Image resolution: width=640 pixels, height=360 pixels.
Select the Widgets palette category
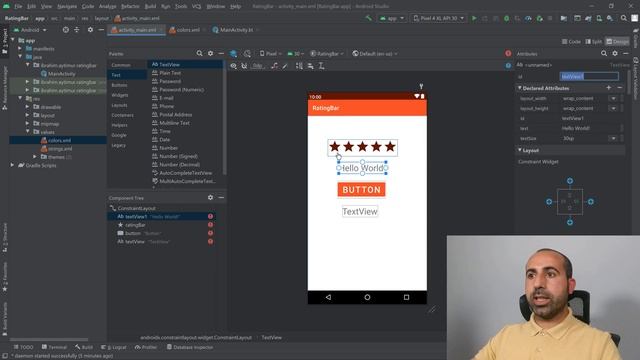pyautogui.click(x=120, y=95)
